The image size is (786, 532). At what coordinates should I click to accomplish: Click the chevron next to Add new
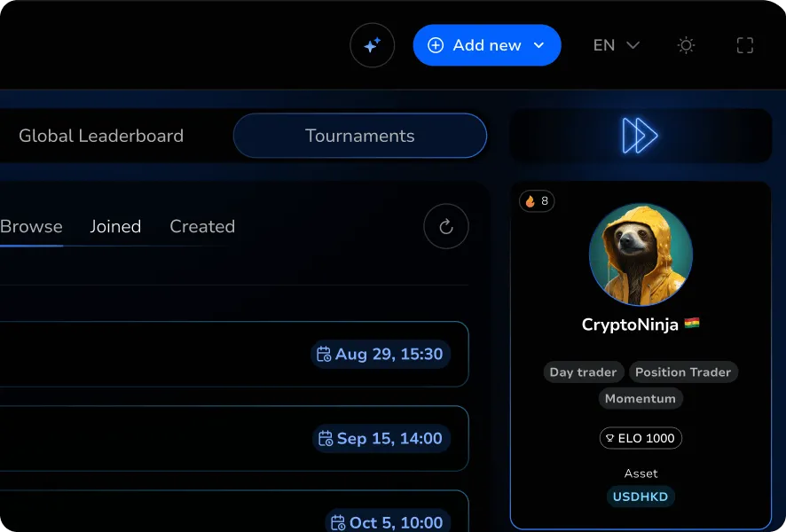[538, 45]
